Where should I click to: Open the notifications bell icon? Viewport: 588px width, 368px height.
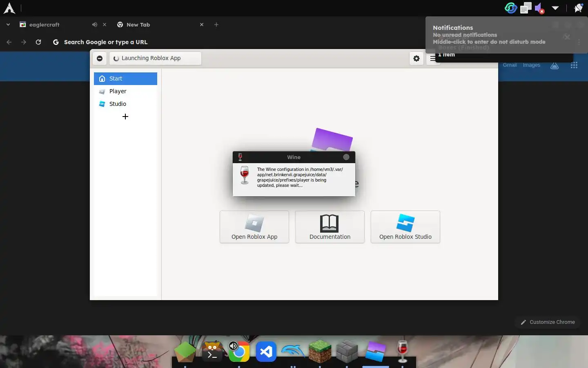click(x=579, y=8)
